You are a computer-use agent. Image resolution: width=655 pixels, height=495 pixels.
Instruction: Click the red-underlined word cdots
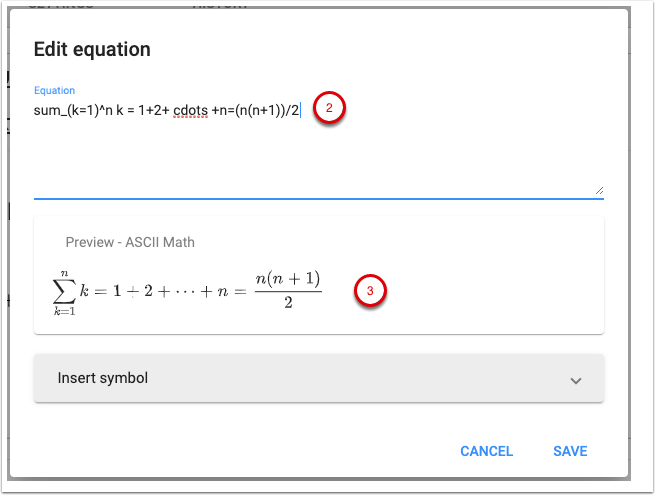(x=187, y=109)
